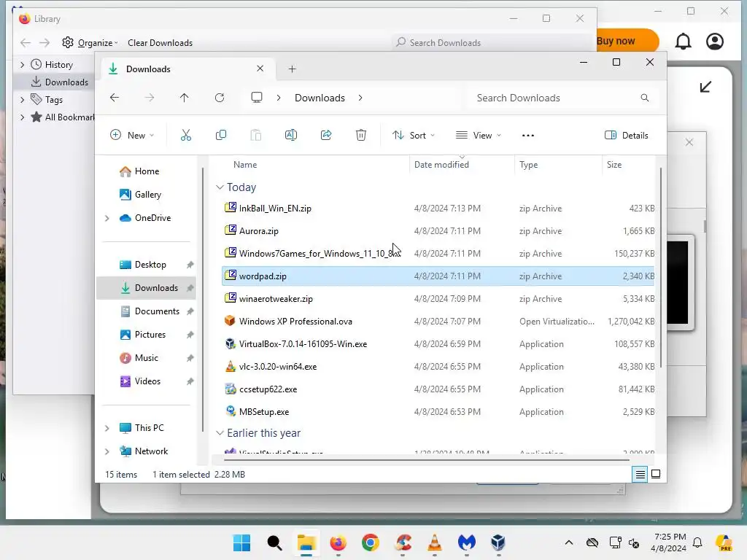747x560 pixels.
Task: Expand OneDrive in navigation pane
Action: coord(107,218)
